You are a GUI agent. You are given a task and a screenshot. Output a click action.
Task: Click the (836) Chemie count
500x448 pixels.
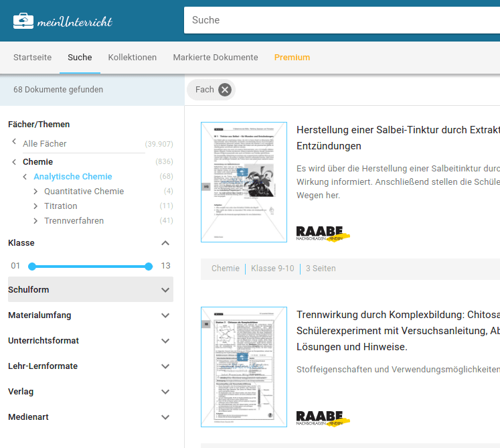point(164,162)
